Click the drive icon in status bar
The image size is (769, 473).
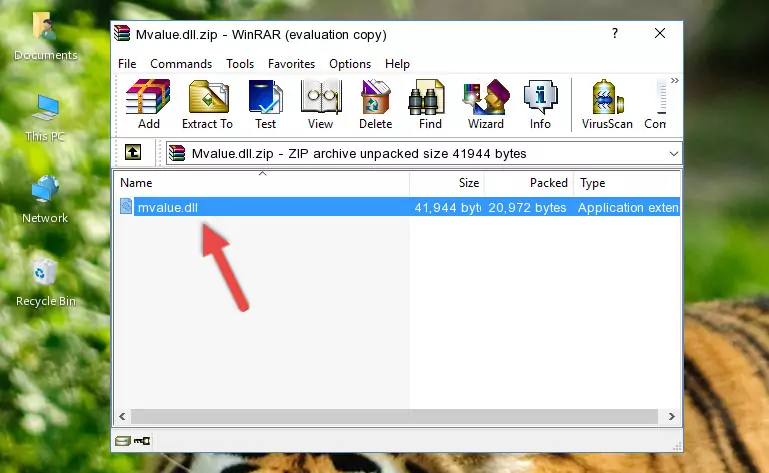click(123, 441)
